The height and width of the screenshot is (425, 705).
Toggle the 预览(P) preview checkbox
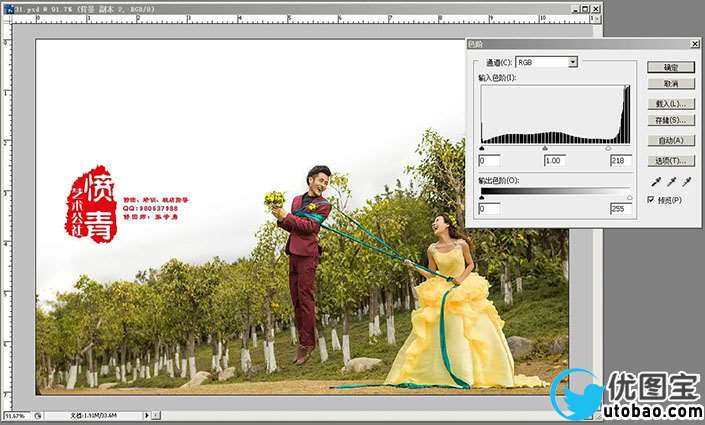[651, 199]
